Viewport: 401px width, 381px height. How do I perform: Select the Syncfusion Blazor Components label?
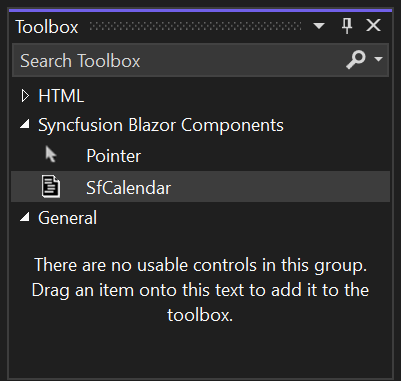tap(161, 125)
